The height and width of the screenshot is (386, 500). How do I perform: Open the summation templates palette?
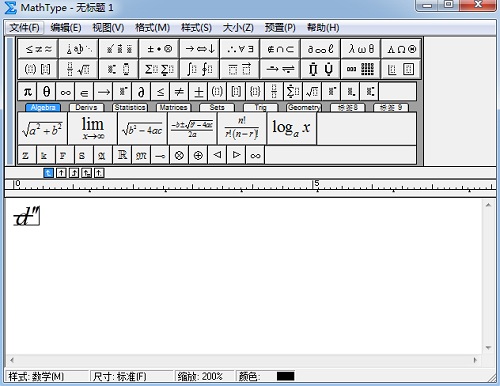pyautogui.click(x=159, y=69)
